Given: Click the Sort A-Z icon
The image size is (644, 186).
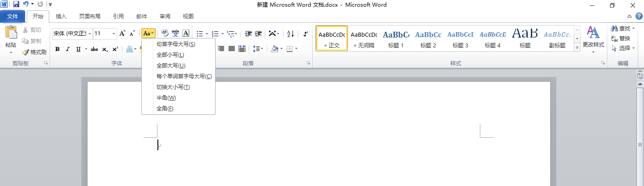Looking at the screenshot, I should 290,34.
